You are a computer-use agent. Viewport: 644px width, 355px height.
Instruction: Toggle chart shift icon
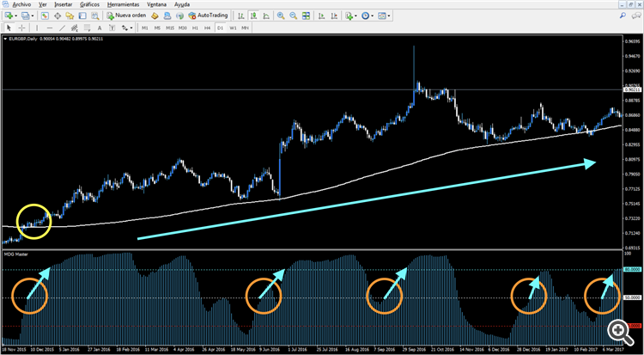pos(335,15)
